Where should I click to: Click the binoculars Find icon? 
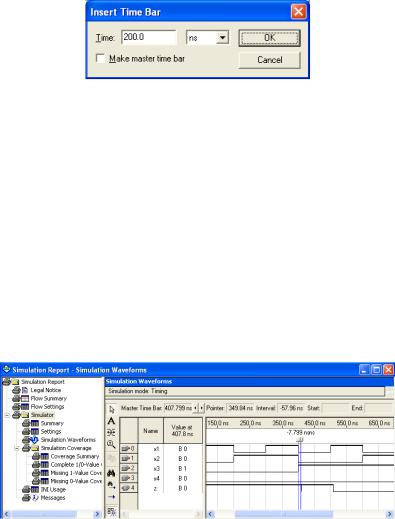111,473
